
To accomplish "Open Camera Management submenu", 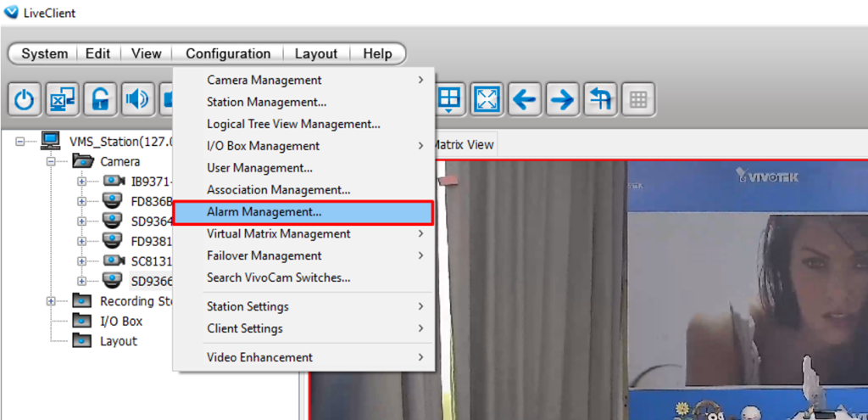I will 264,80.
